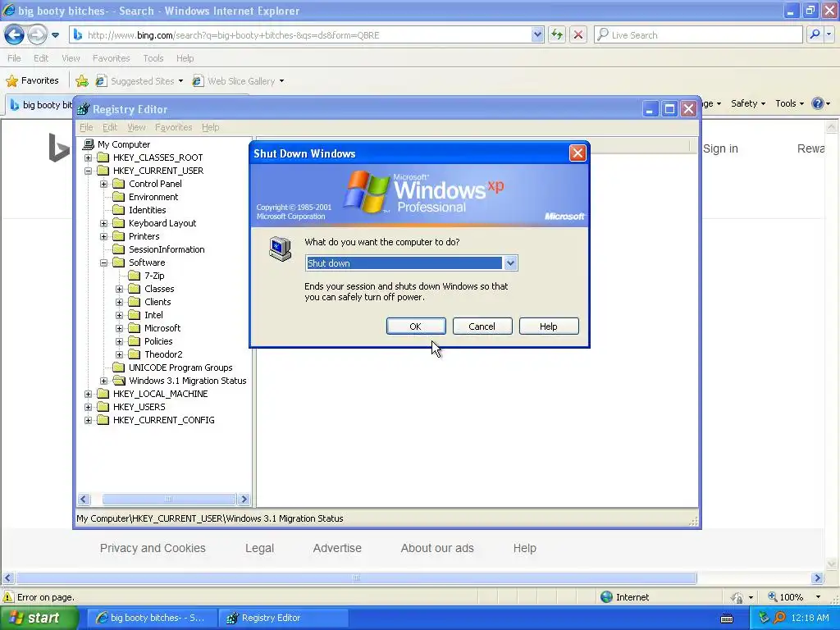Viewport: 840px width, 630px height.
Task: Open Registry Editor Edit menu
Action: click(110, 127)
